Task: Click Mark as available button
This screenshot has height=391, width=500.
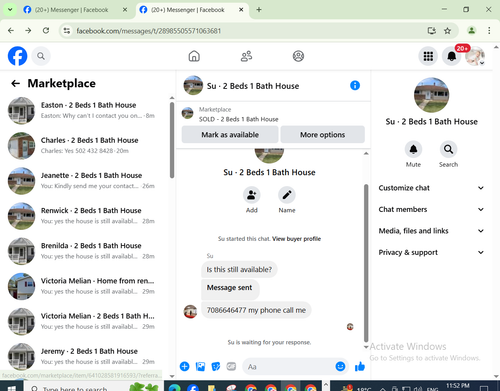Action: pyautogui.click(x=230, y=135)
